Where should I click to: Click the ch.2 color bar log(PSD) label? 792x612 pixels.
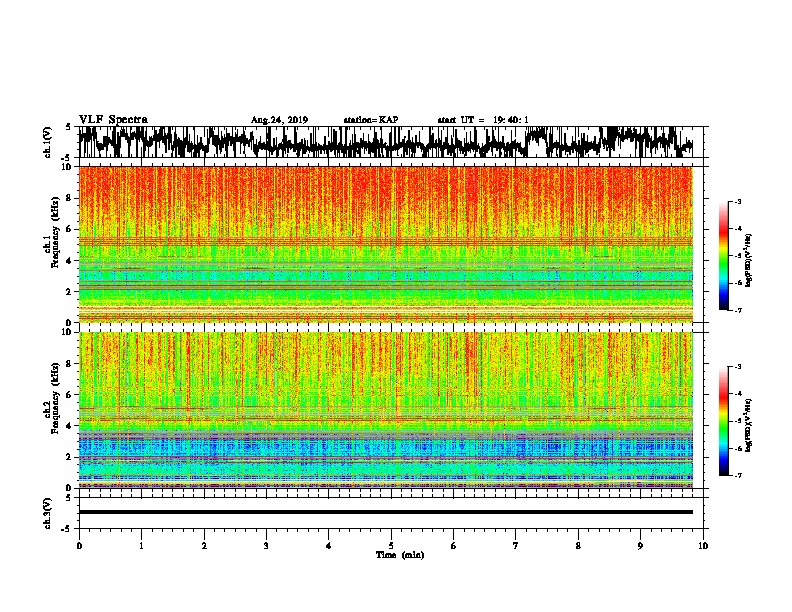click(x=749, y=425)
